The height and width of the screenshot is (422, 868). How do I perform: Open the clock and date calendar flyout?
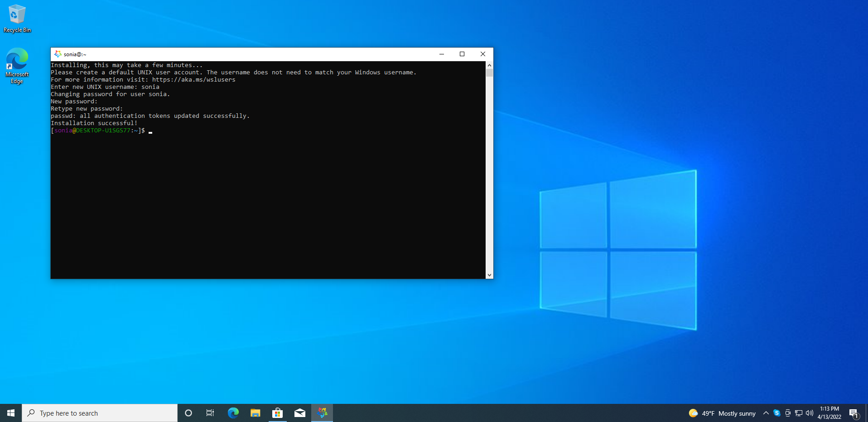coord(829,413)
